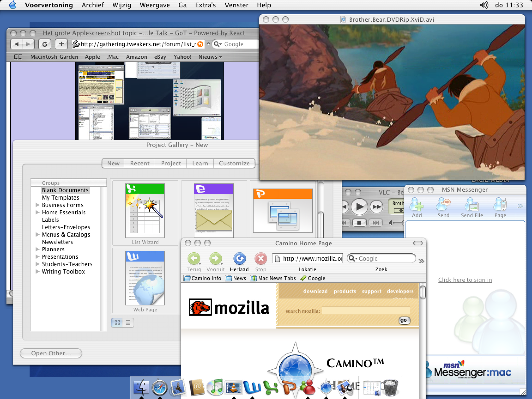This screenshot has width=532, height=399.
Task: Reload the page in Safari
Action: tap(45, 44)
